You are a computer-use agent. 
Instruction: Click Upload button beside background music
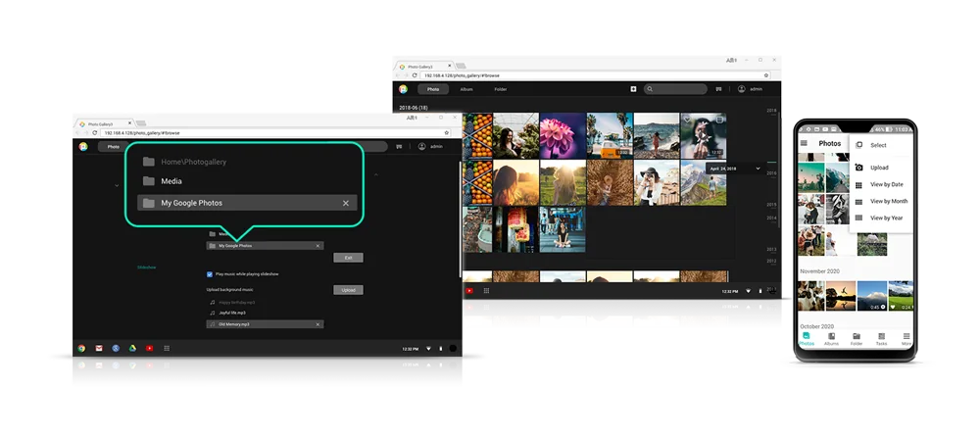pyautogui.click(x=348, y=290)
